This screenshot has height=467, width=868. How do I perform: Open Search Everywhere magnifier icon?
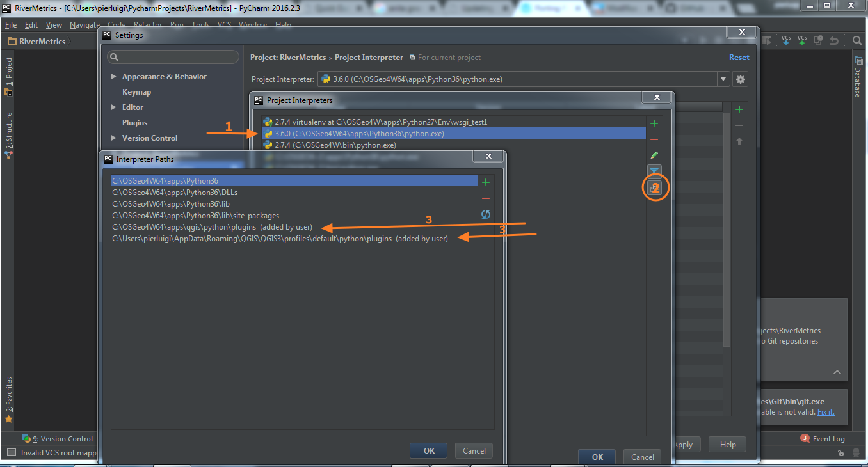857,41
